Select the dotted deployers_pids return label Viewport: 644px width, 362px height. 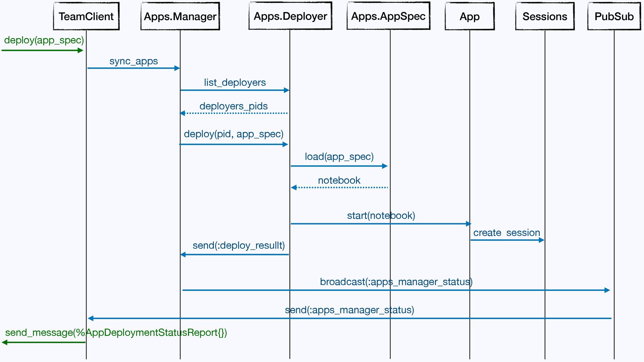click(x=233, y=106)
